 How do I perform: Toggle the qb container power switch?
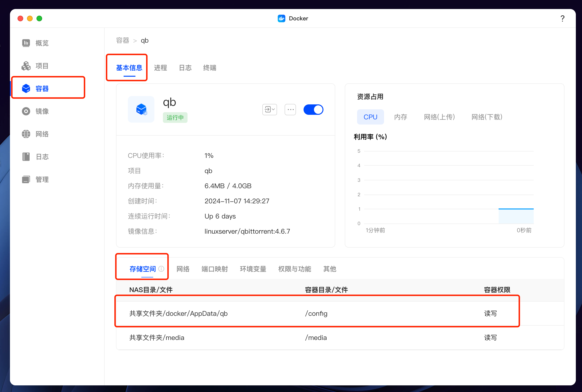313,110
